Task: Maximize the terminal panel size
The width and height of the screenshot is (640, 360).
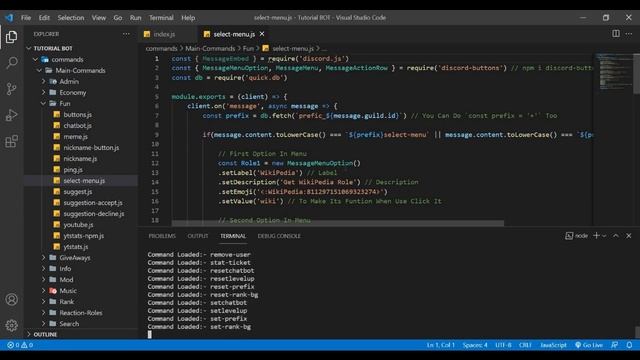Action: point(616,236)
